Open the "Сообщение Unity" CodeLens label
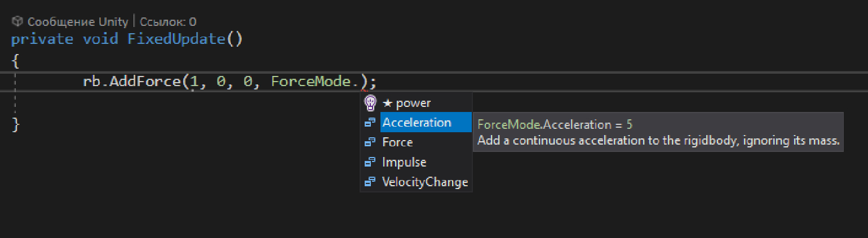 coord(78,22)
